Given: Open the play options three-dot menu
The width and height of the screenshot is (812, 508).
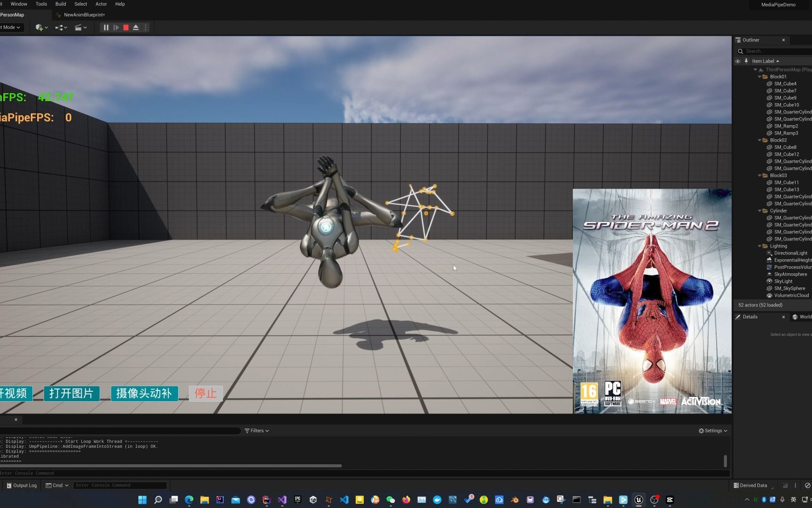Looking at the screenshot, I should coord(146,28).
